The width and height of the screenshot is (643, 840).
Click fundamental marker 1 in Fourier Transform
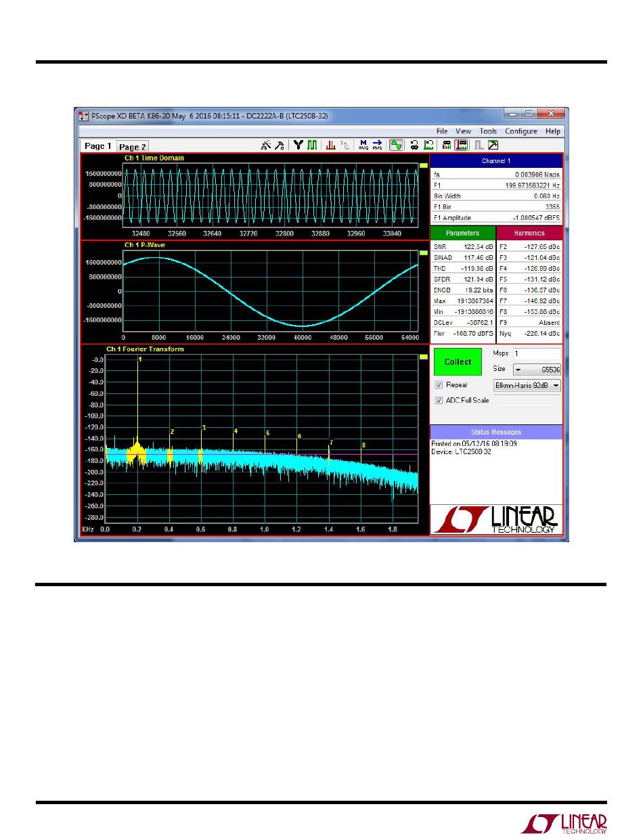pos(139,359)
